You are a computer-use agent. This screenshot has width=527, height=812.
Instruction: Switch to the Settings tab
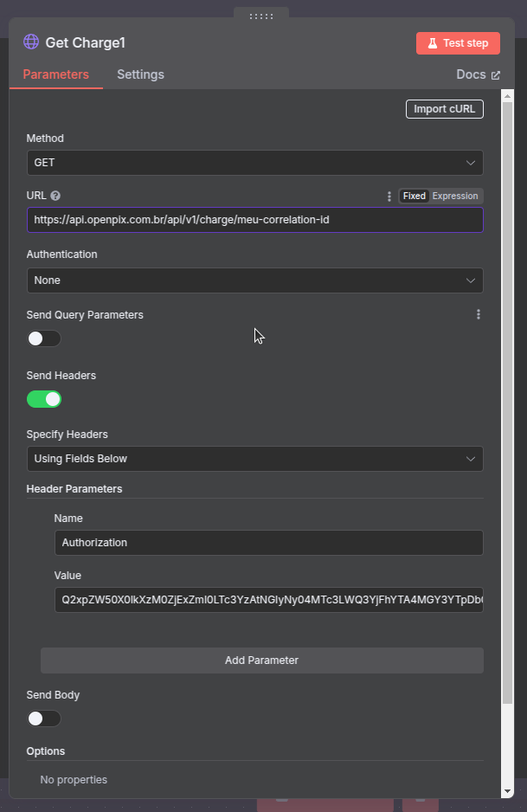[140, 74]
